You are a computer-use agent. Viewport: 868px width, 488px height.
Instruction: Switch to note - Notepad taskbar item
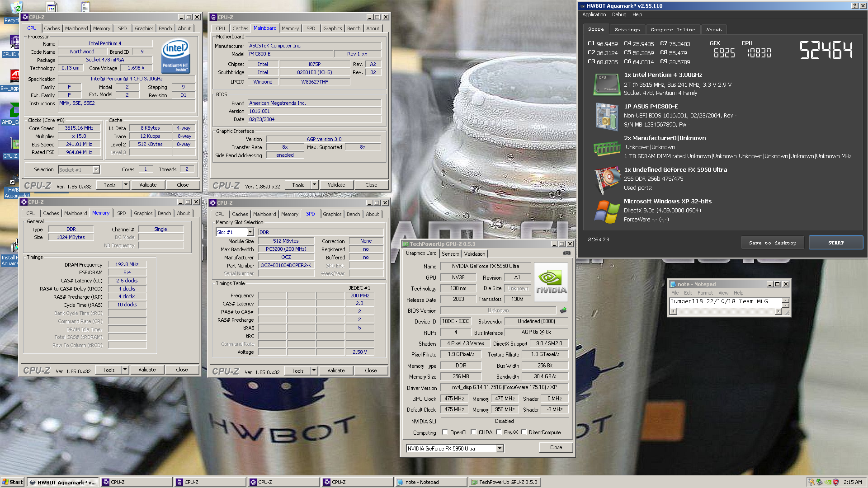(x=430, y=482)
